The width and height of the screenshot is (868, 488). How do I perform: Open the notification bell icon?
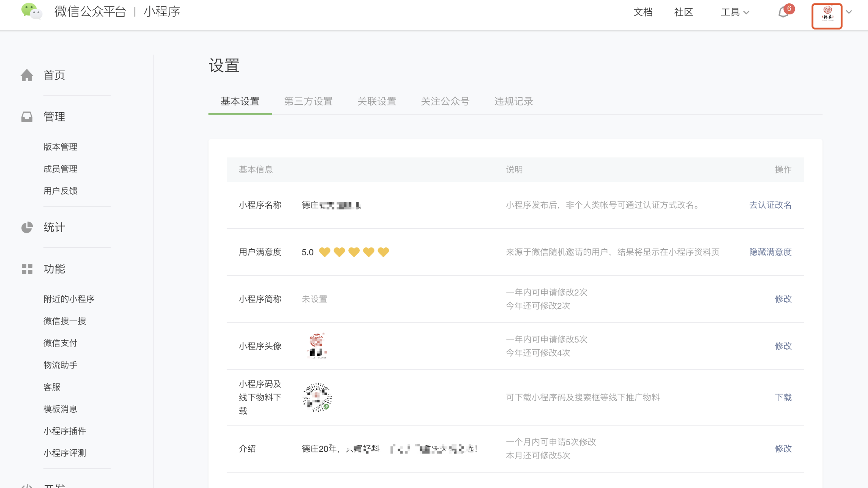pyautogui.click(x=783, y=13)
